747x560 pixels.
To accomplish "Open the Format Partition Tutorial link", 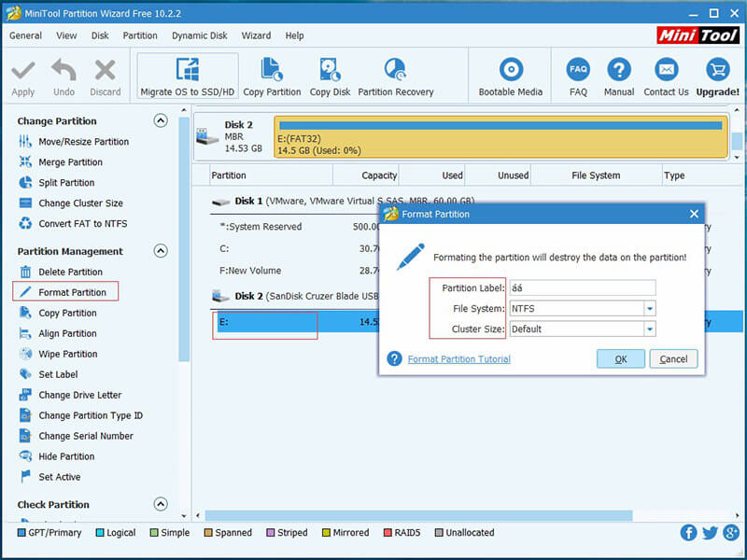I will point(458,359).
